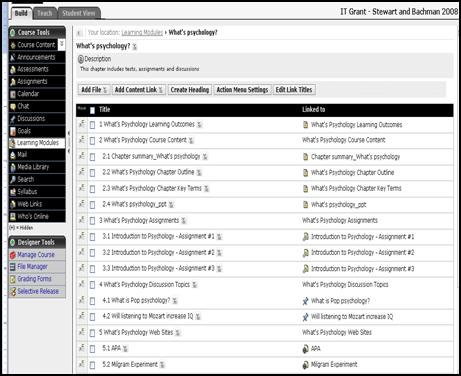Open the Announcements tool in sidebar

click(x=36, y=57)
